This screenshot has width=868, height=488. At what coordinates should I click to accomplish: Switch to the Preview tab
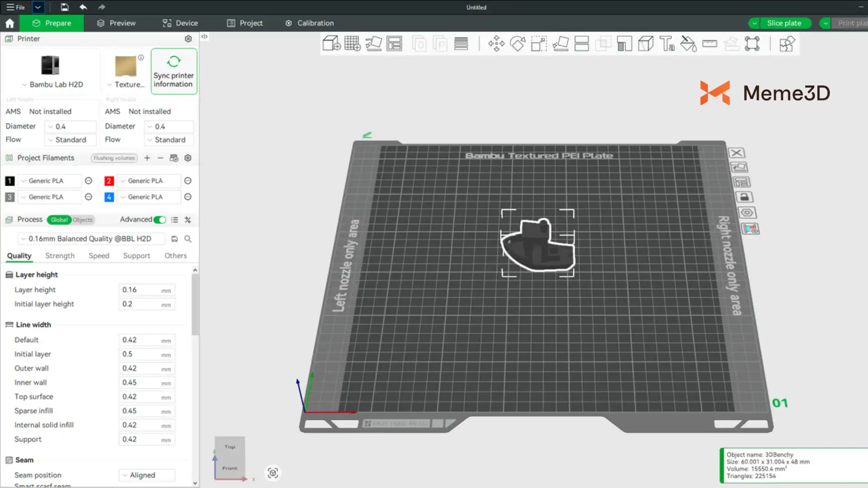116,23
